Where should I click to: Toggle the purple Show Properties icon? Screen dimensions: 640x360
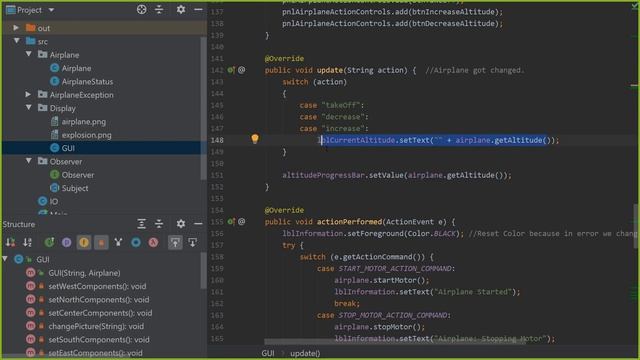[67, 242]
